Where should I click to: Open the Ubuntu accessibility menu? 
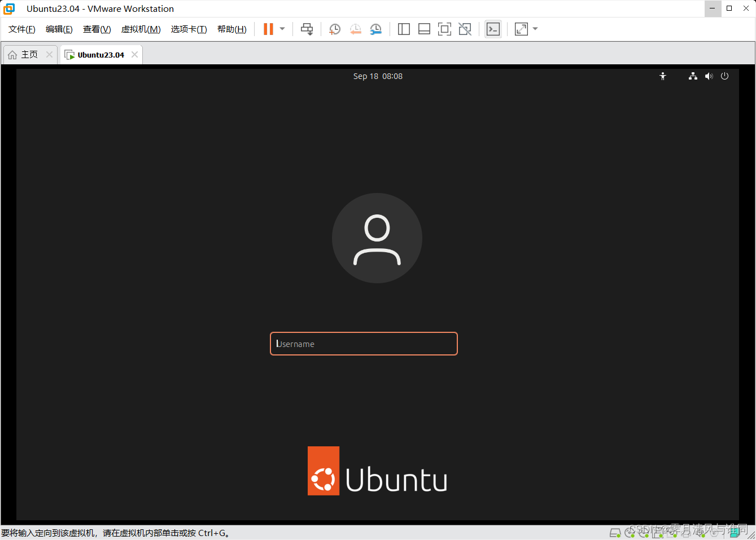coord(663,76)
